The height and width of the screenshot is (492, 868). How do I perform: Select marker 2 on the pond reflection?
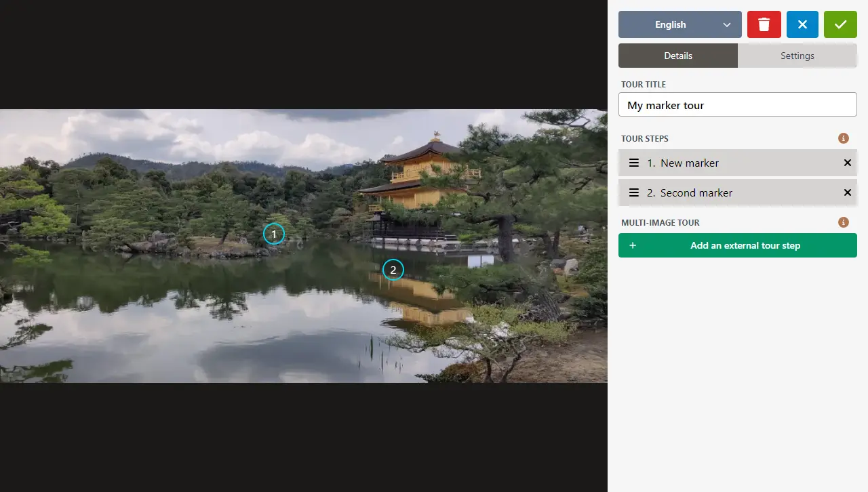click(393, 270)
